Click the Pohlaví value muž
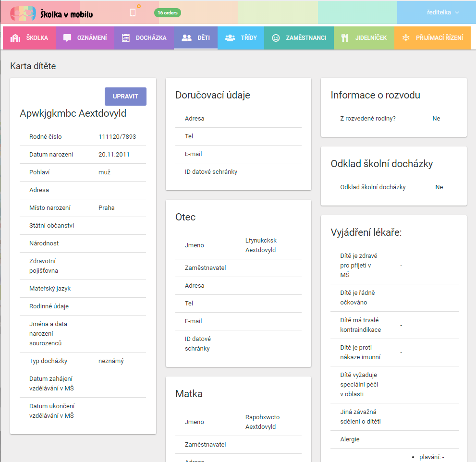Screen dimensions: 476x462 click(x=104, y=172)
